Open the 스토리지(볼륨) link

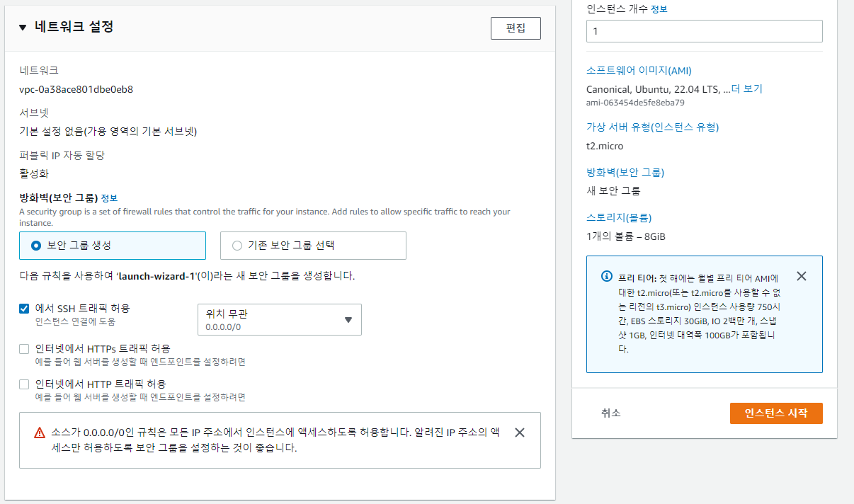point(619,218)
